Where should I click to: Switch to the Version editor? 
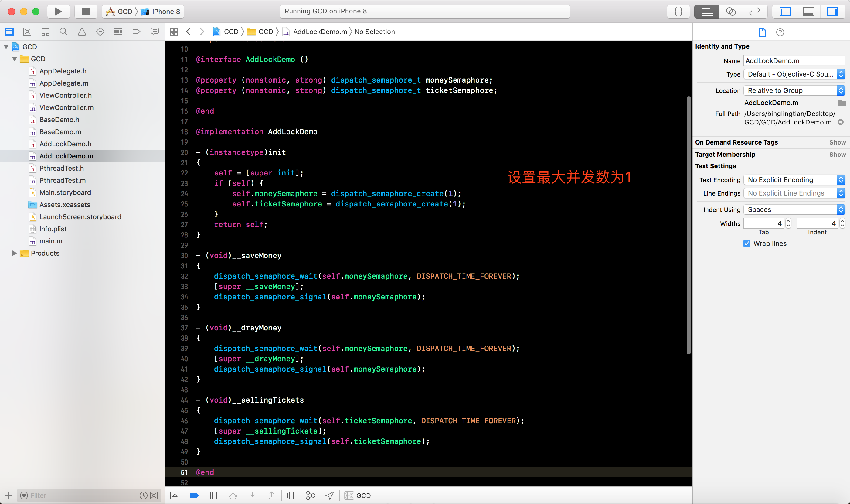754,12
